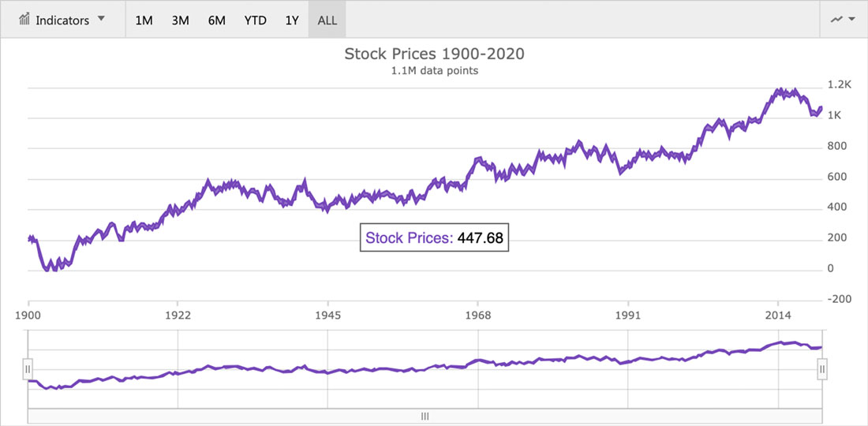The image size is (868, 426).
Task: Select the 1M time range
Action: 144,21
